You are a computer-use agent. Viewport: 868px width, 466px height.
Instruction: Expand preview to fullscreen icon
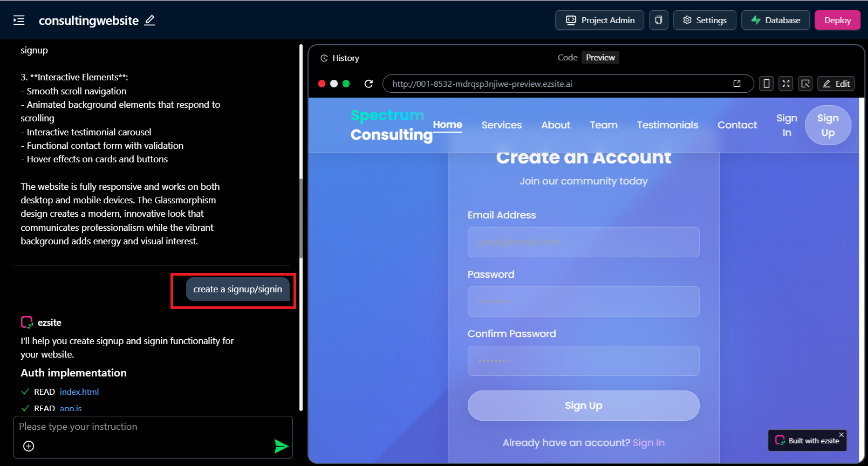[x=786, y=84]
